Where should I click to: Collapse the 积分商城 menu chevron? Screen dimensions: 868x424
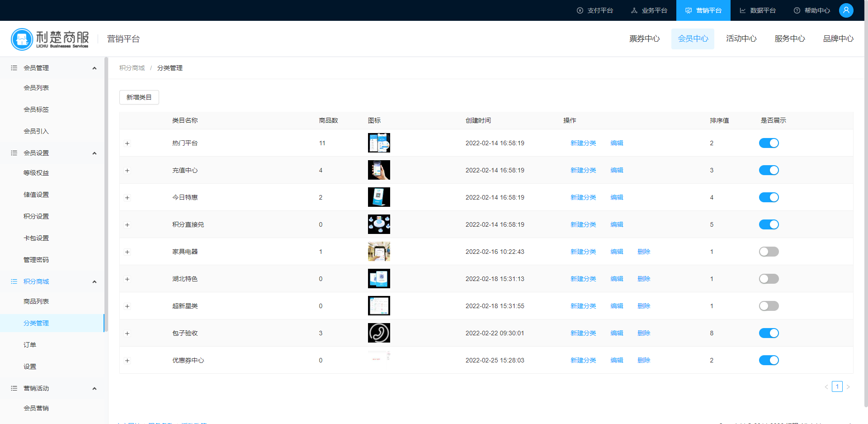coord(94,282)
